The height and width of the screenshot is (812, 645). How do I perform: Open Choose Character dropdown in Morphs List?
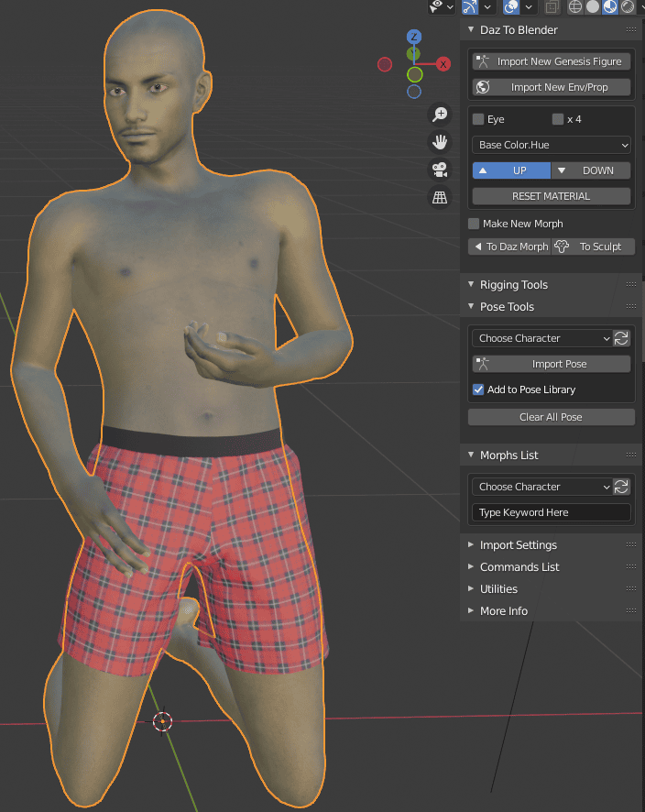(x=542, y=487)
